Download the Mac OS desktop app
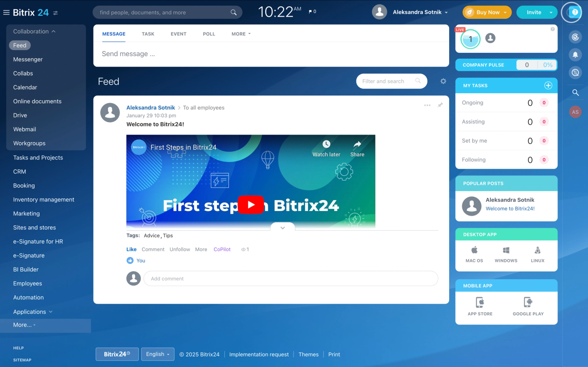The image size is (588, 367). click(474, 254)
